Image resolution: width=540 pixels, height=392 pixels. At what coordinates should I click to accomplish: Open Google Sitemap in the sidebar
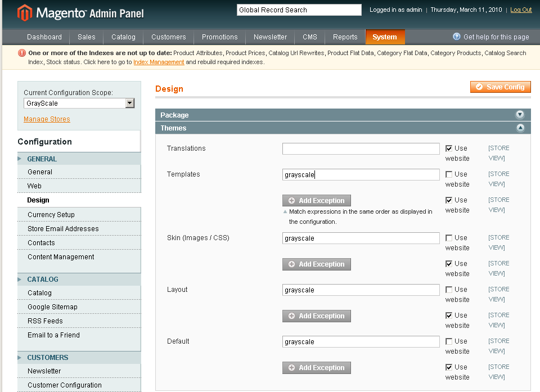click(79, 307)
